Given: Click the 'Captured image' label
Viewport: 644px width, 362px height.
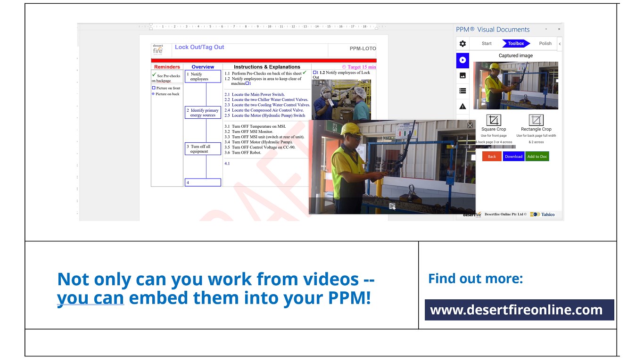Looking at the screenshot, I should point(516,56).
